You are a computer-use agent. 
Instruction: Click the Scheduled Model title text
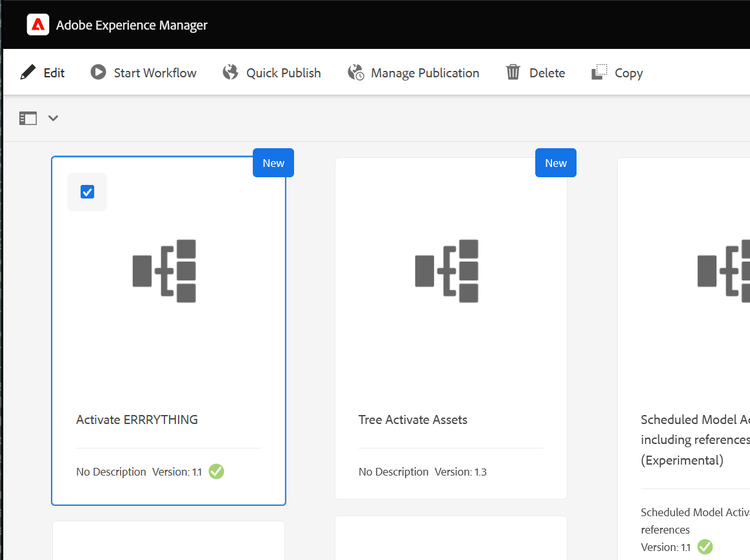[x=695, y=440]
